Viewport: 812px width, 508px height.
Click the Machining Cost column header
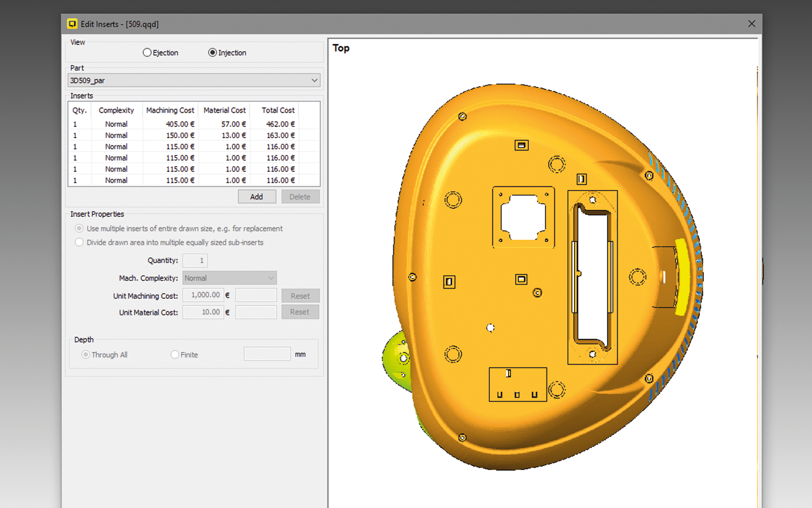click(x=170, y=110)
